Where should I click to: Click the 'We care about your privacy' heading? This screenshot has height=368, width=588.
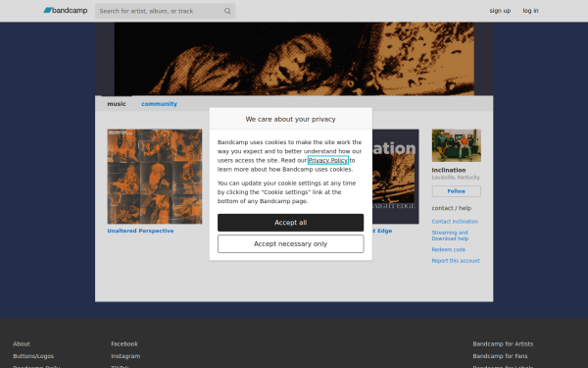291,119
